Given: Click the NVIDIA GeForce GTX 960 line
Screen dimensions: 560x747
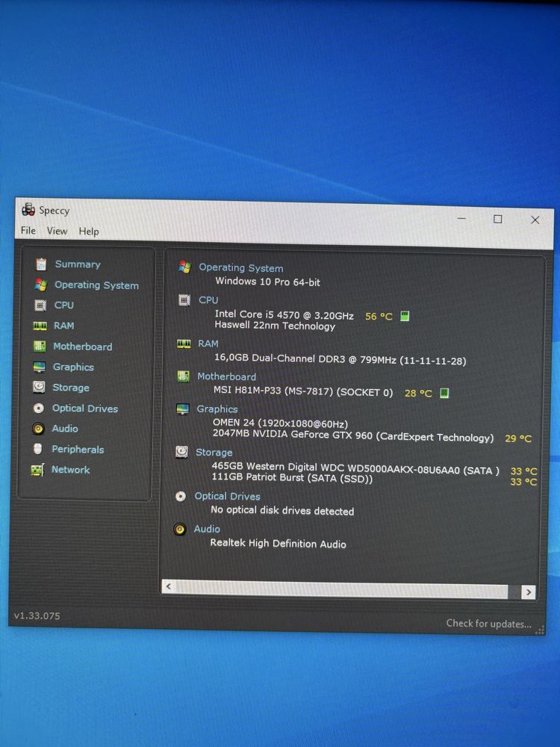Looking at the screenshot, I should [353, 436].
